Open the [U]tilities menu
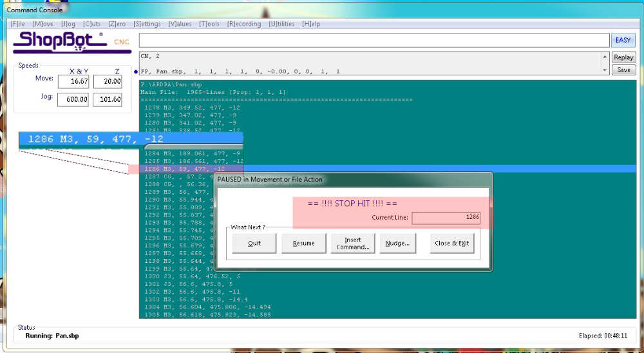This screenshot has width=644, height=353. (282, 24)
